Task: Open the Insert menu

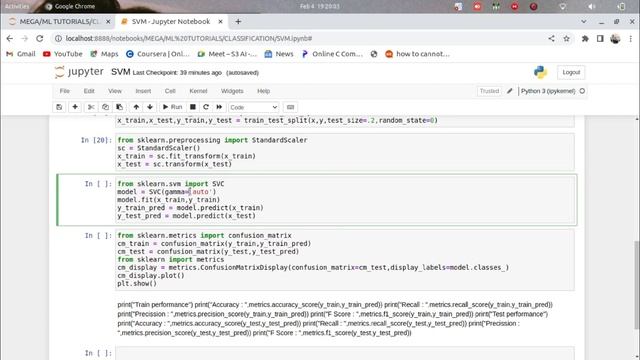Action: tap(143, 91)
